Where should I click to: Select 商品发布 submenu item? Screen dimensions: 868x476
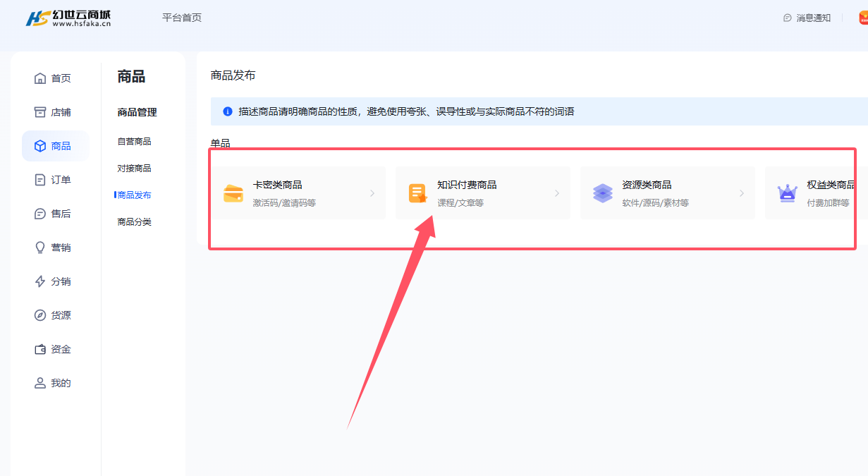pos(134,195)
